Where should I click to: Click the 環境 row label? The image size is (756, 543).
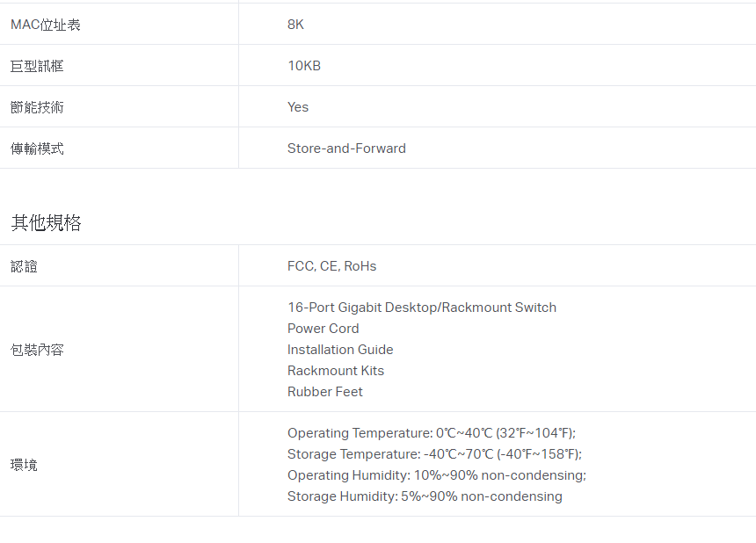[x=24, y=465]
